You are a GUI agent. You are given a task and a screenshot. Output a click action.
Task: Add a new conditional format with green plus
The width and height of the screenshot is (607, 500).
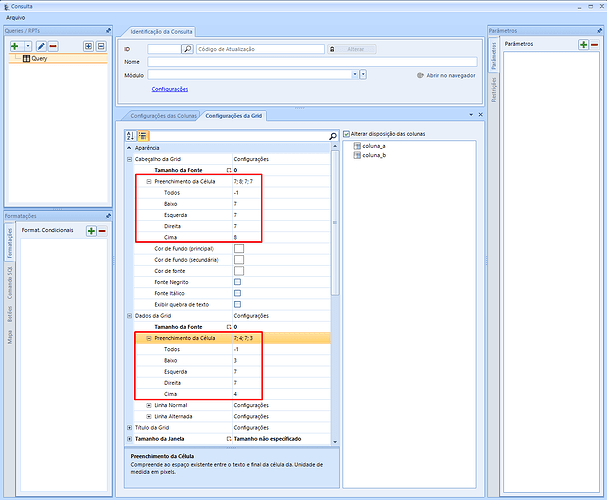pyautogui.click(x=91, y=231)
